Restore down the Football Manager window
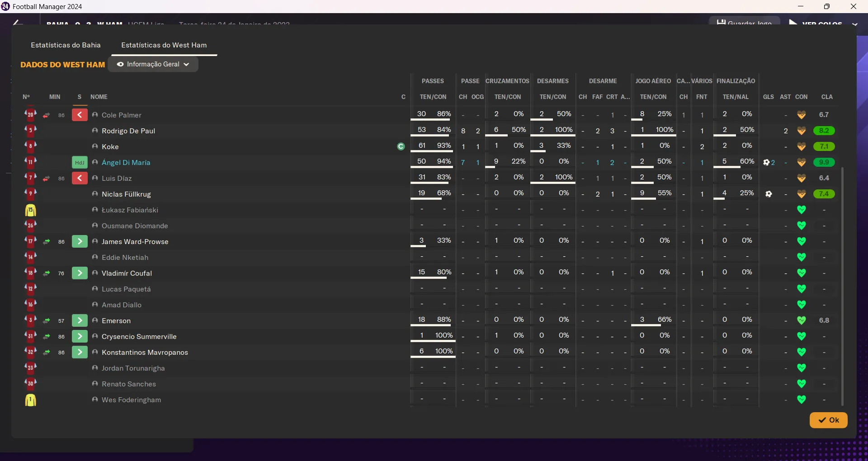Image resolution: width=868 pixels, height=461 pixels. click(827, 6)
